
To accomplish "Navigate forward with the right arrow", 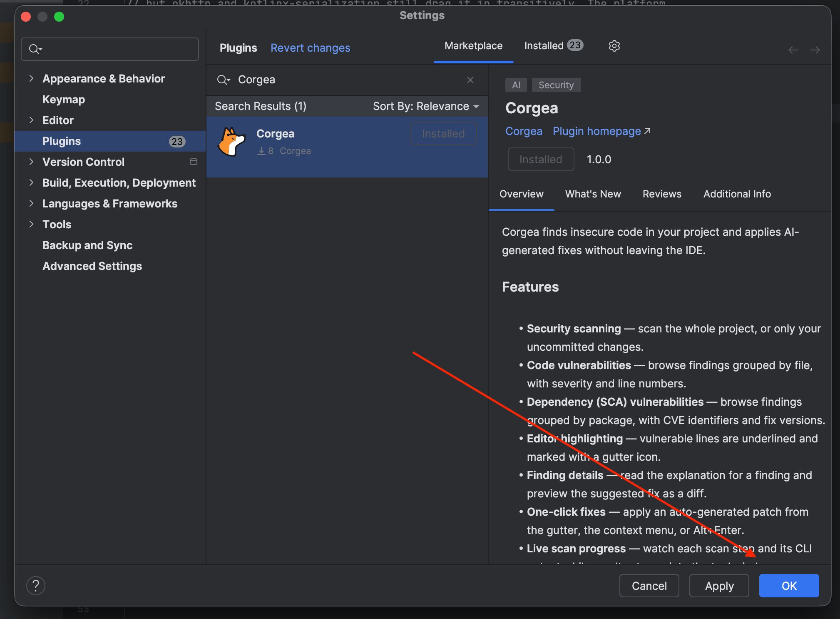I will pyautogui.click(x=815, y=50).
